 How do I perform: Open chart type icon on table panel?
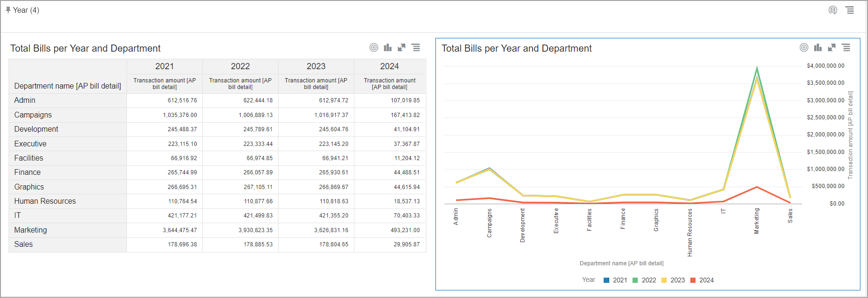pyautogui.click(x=388, y=47)
